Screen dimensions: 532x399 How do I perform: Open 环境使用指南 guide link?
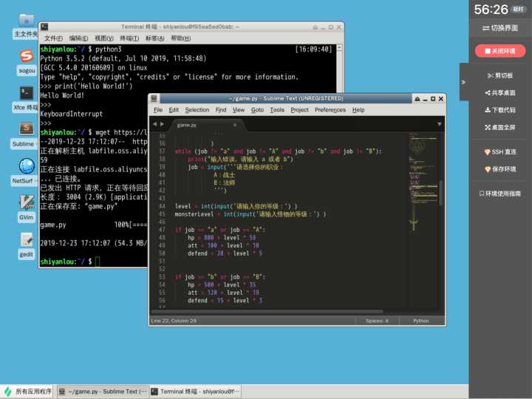click(x=500, y=194)
